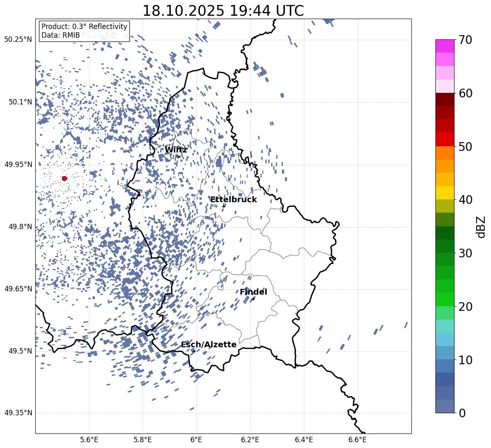The height and width of the screenshot is (448, 491).
Task: Click the Data: RMIB text
Action: (61, 35)
